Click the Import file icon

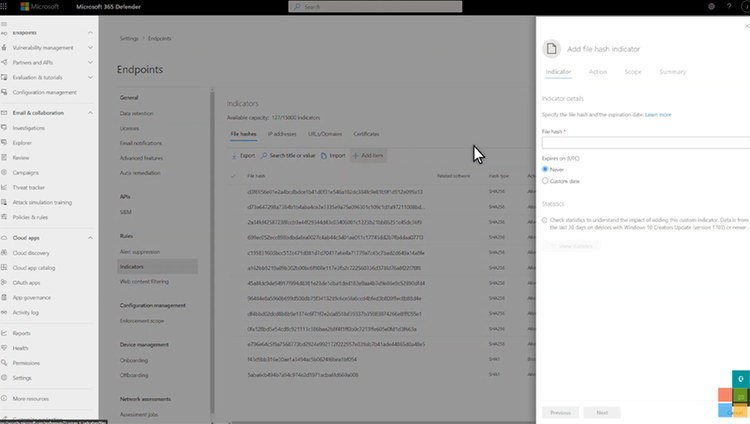324,156
